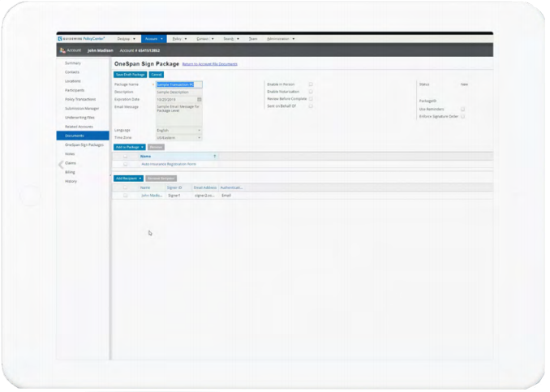Click Save Draft Package button
The height and width of the screenshot is (392, 550).
130,74
